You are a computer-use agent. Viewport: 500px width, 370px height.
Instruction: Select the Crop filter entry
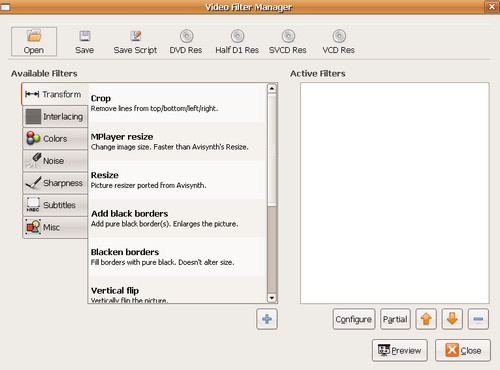[x=177, y=103]
